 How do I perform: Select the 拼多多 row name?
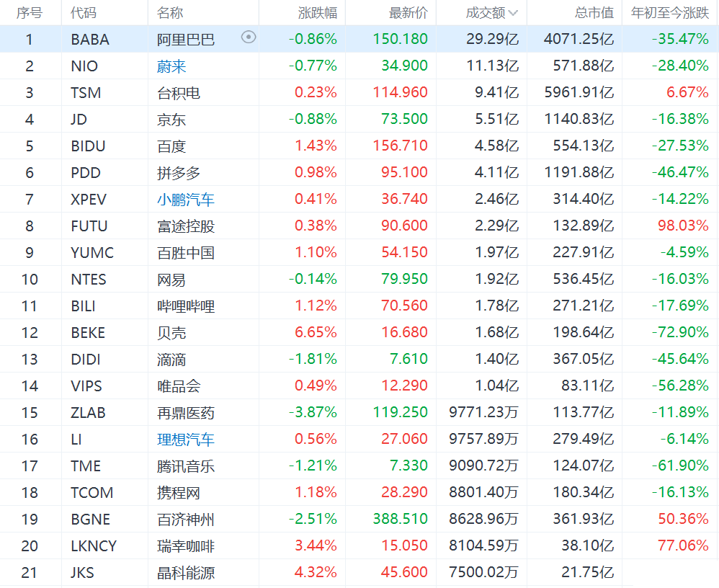[179, 173]
